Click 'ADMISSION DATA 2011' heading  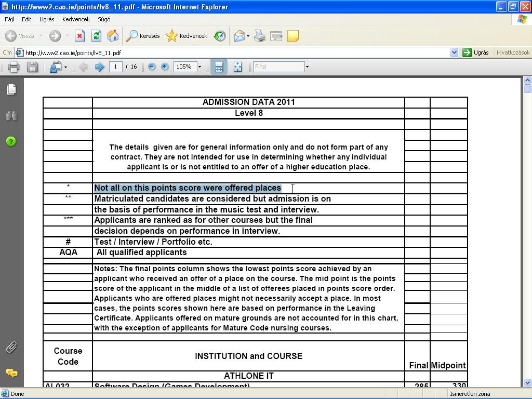click(x=249, y=102)
